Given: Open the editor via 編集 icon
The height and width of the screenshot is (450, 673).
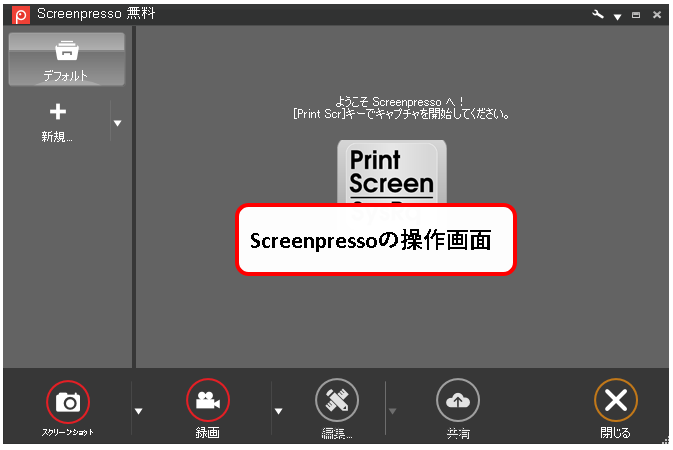Looking at the screenshot, I should click(337, 400).
